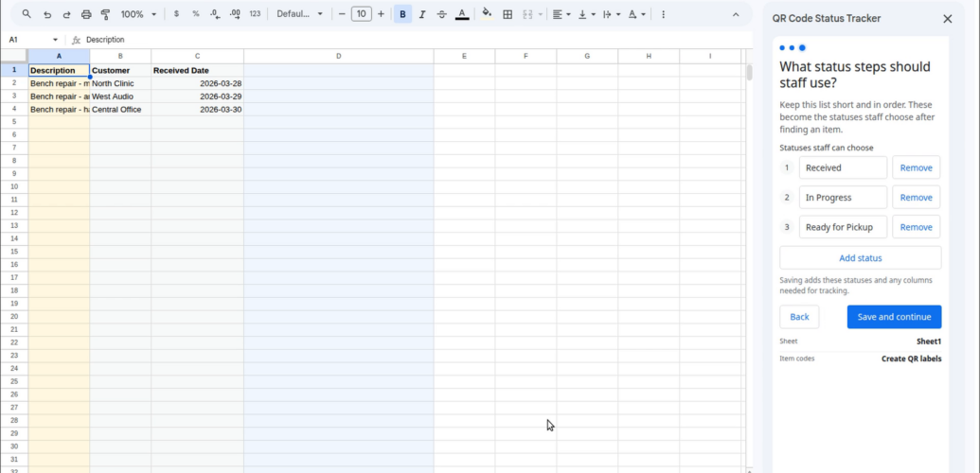Viewport: 980px width, 473px height.
Task: Click the Back button
Action: (x=799, y=317)
